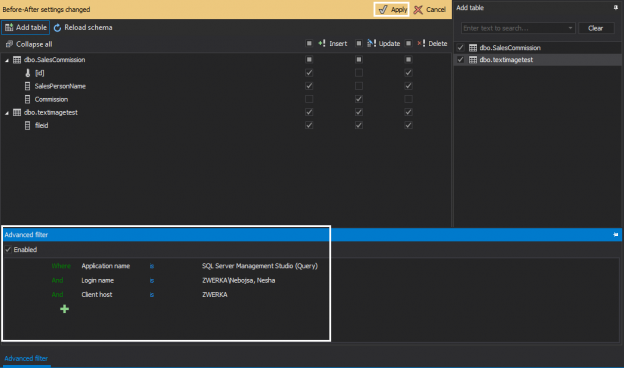Collapse the dbo.SalesCommission tree node
Viewport: 624px width, 368px height.
coord(7,60)
